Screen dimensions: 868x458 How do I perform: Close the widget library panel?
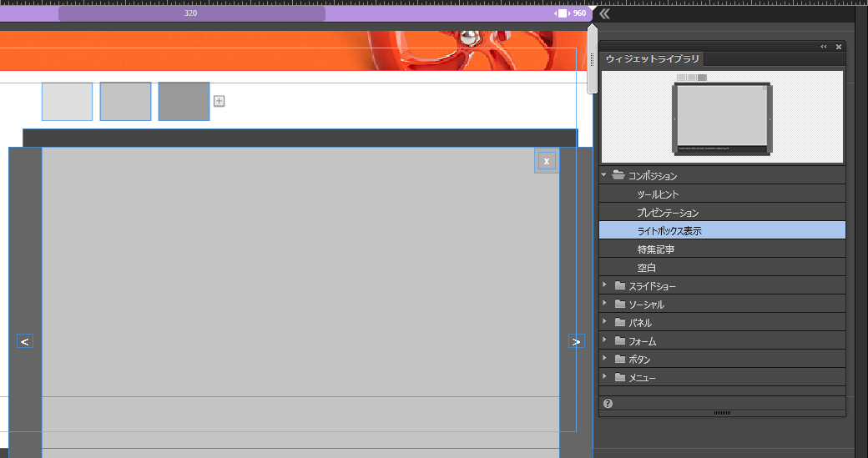839,47
